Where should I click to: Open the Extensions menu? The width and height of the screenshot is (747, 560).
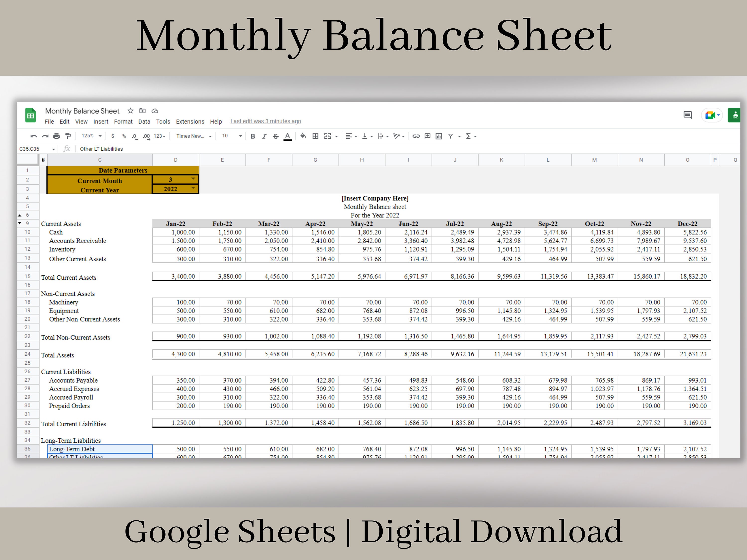pos(190,121)
